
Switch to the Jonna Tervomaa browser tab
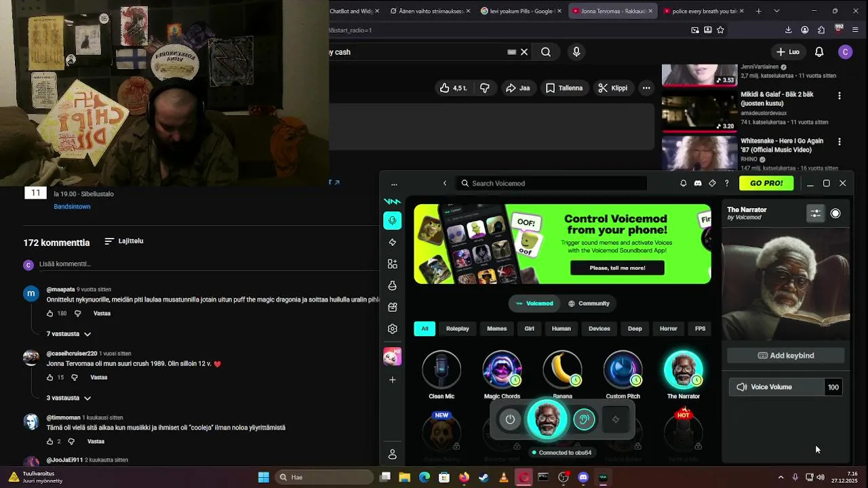(613, 11)
